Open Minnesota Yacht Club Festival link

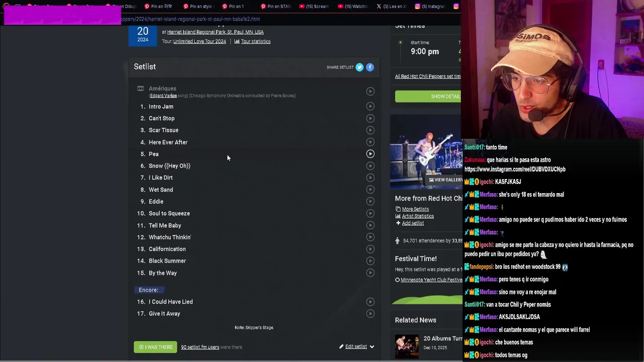pyautogui.click(x=431, y=280)
